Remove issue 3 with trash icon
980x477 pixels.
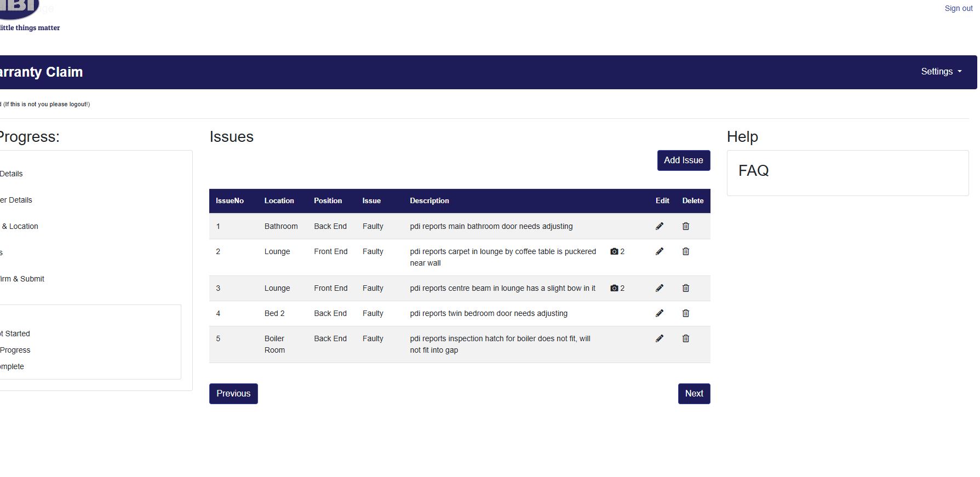[685, 288]
